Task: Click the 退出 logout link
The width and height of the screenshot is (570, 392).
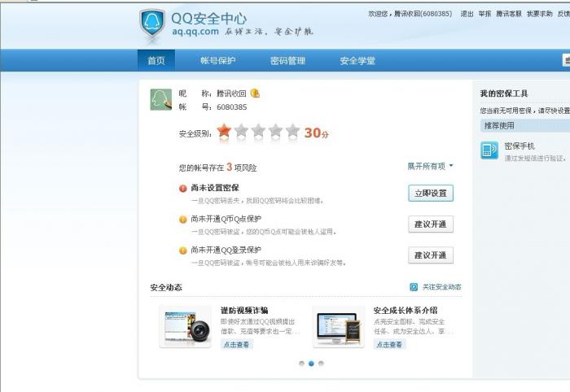Action: coord(467,14)
